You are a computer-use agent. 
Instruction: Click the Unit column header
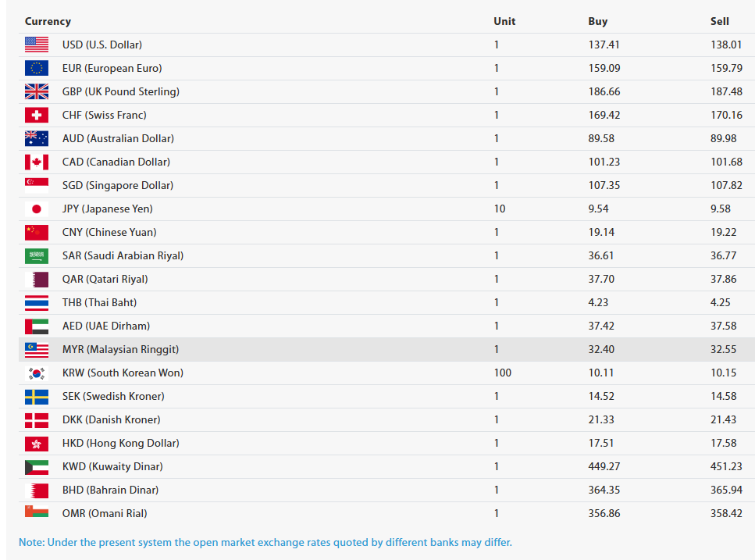[504, 21]
